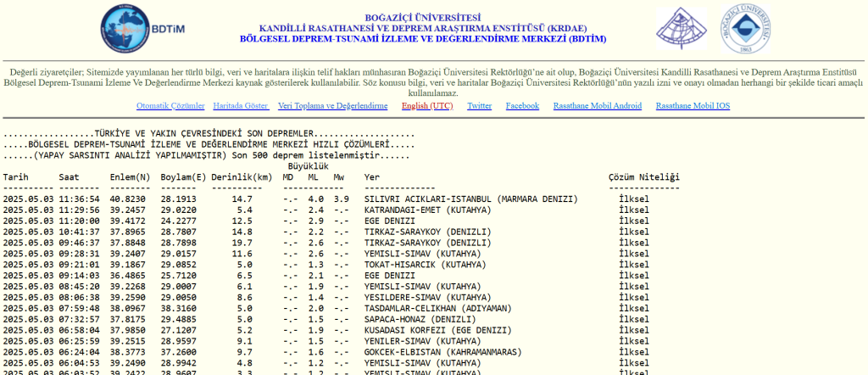The image size is (868, 375).
Task: Click the ML magnitude 4.0 value
Action: [315, 199]
